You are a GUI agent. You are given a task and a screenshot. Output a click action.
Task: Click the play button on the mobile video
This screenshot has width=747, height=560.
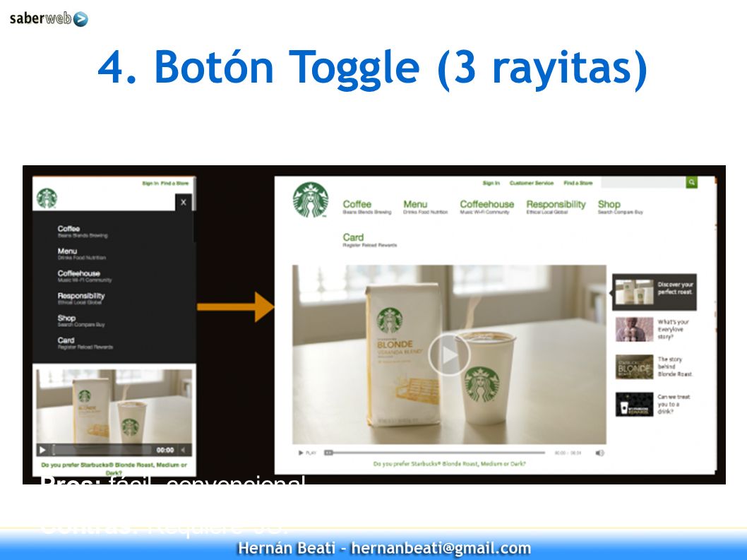pos(42,450)
